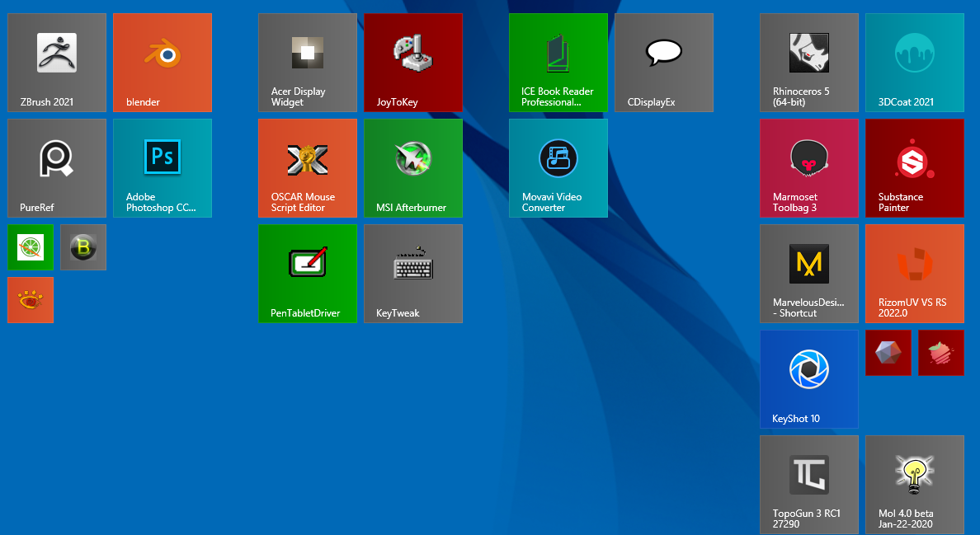Image resolution: width=980 pixels, height=535 pixels.
Task: Launch Rhinoceros 5 (64-bit) tile
Action: coord(808,63)
